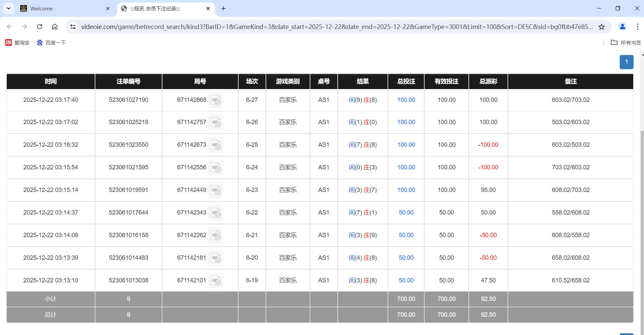Open replay icon for round 671142101

point(215,281)
